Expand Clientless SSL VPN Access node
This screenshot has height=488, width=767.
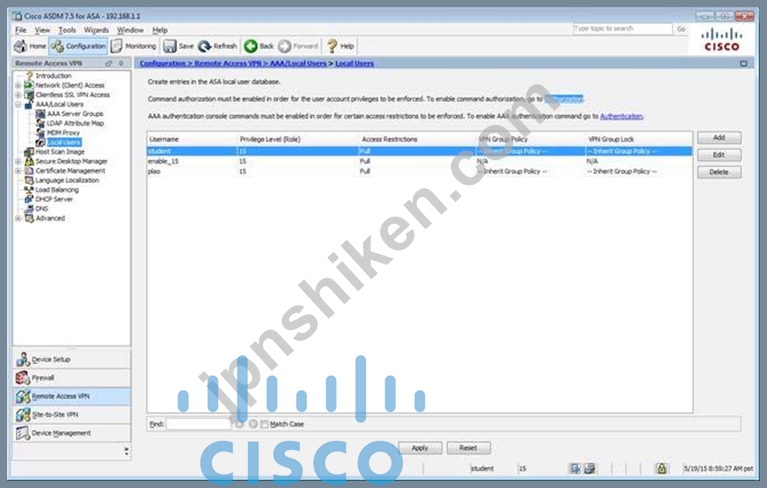[18, 95]
